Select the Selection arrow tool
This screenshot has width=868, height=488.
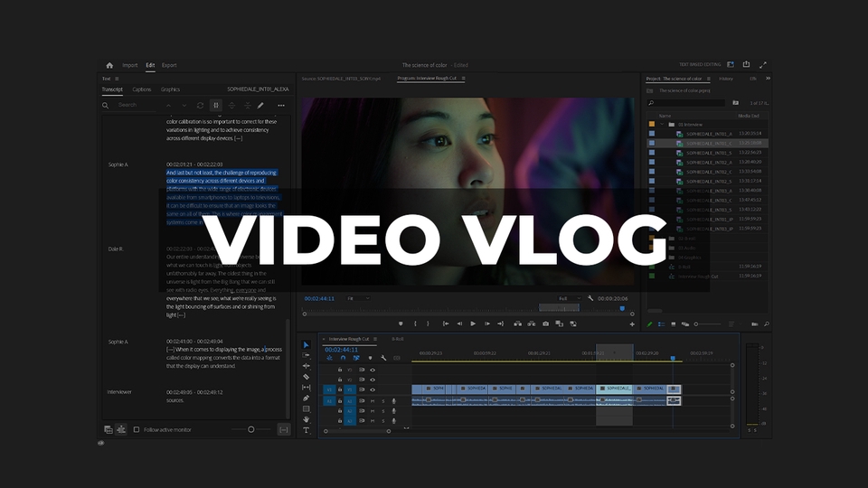[x=307, y=344]
